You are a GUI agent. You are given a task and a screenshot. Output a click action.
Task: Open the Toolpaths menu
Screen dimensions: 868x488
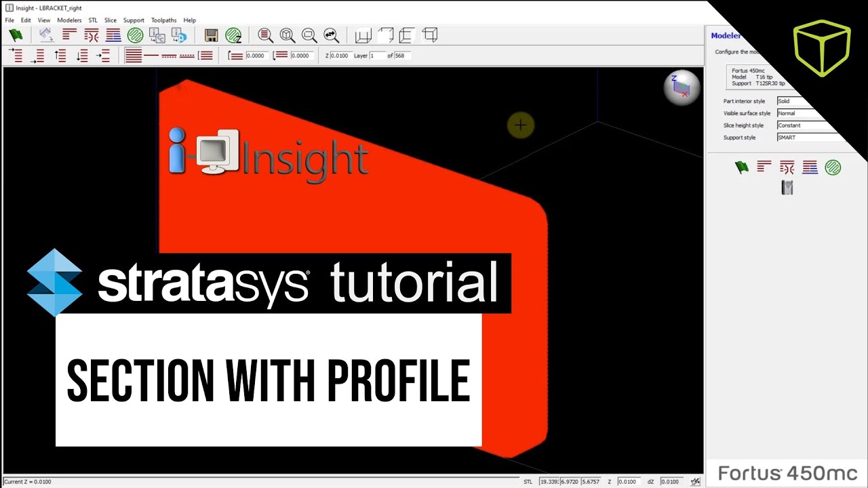(164, 20)
